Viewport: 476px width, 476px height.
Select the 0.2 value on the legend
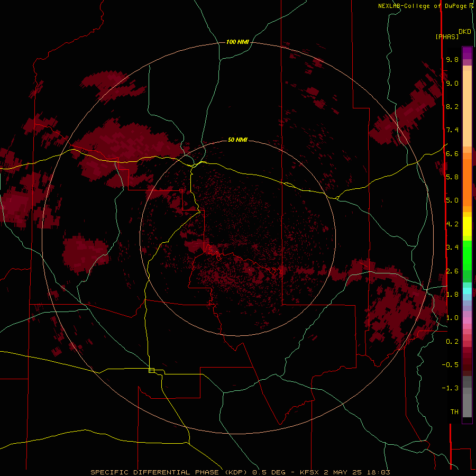[452, 342]
